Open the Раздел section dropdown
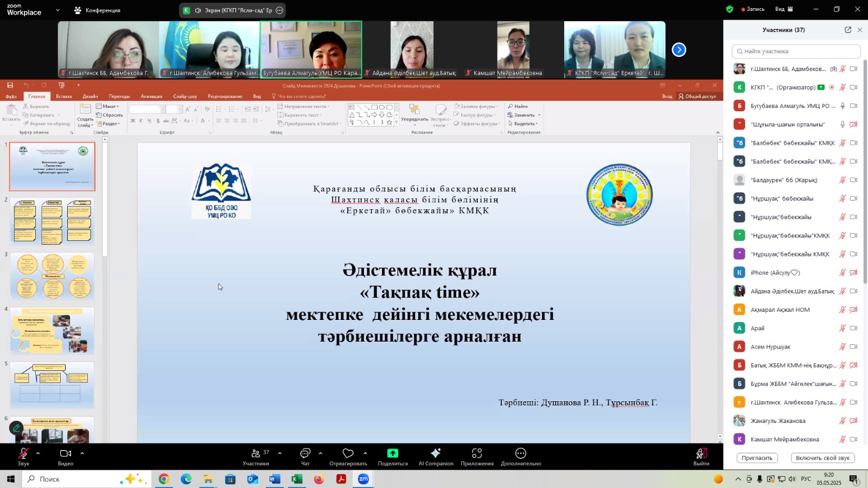This screenshot has height=488, width=868. 108,124
